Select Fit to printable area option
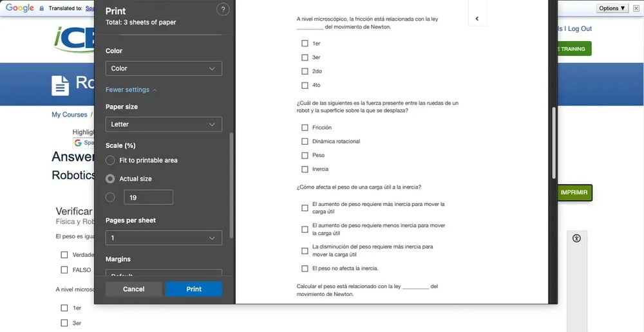The image size is (644, 332). tap(110, 160)
